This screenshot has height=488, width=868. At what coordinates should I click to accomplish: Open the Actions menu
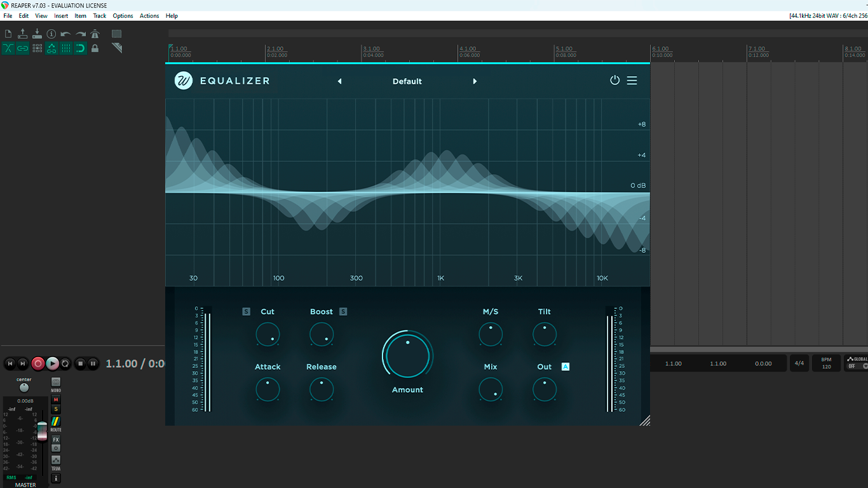(149, 16)
